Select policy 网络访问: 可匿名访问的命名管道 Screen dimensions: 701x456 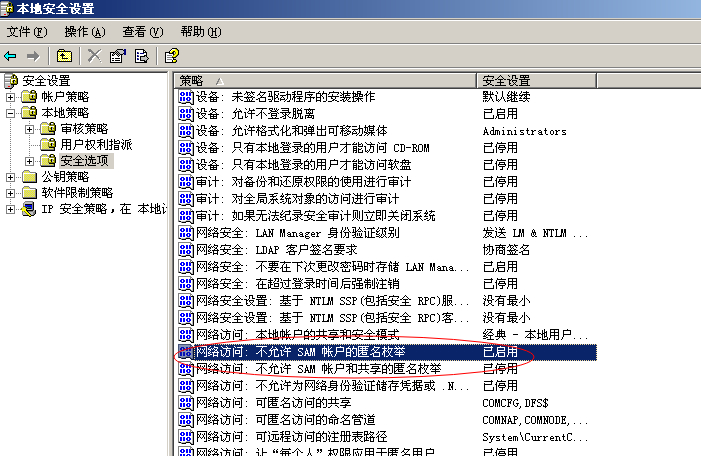(x=286, y=419)
